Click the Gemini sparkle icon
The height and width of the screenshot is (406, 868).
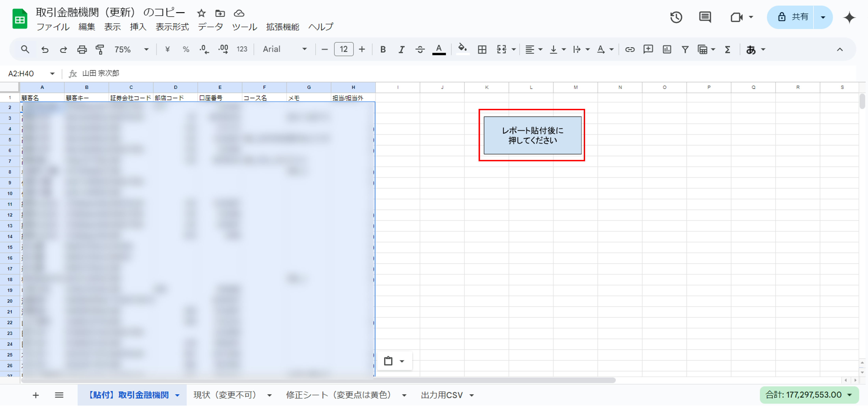coord(849,17)
